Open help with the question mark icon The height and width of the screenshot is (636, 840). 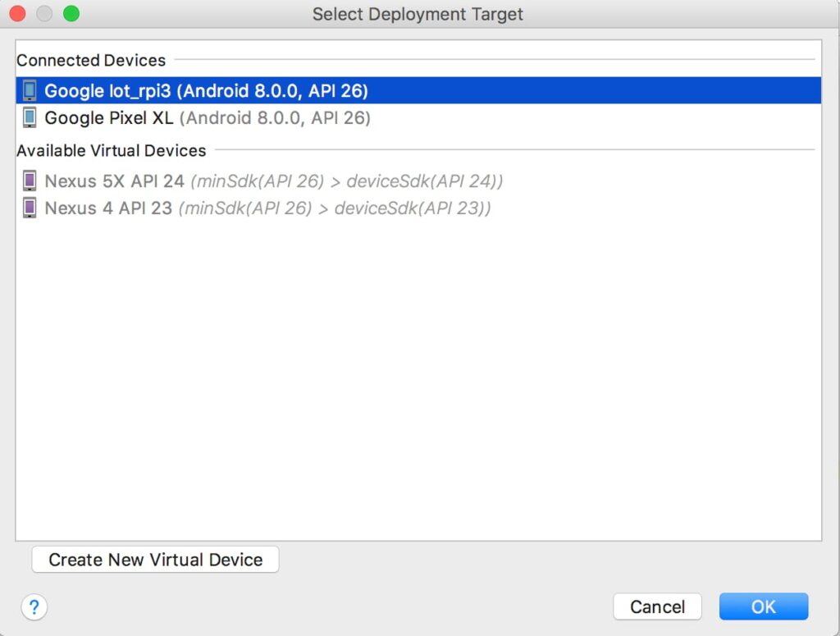[34, 607]
